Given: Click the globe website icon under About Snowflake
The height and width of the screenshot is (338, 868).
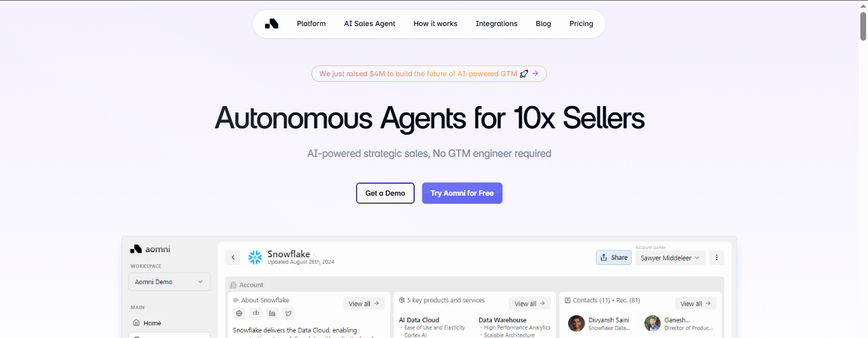Looking at the screenshot, I should [x=239, y=313].
